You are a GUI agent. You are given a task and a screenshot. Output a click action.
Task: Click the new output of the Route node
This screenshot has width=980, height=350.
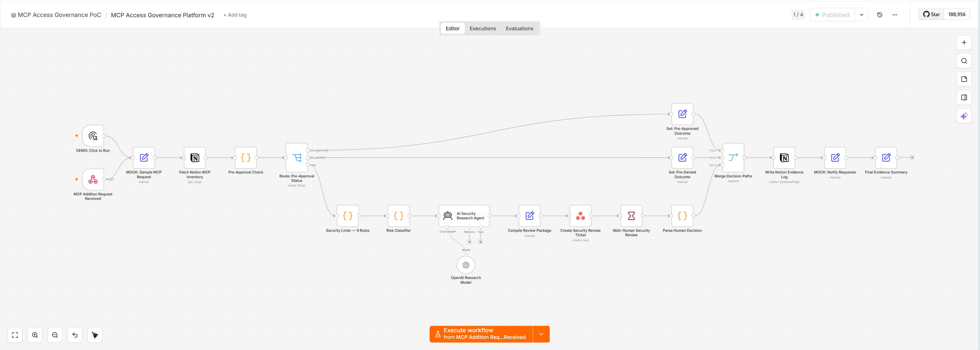308,165
